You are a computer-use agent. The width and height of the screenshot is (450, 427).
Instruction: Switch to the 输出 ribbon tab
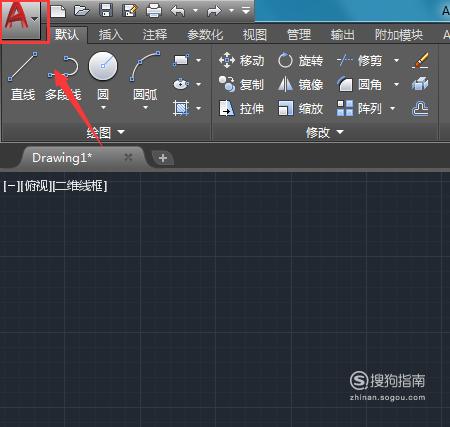[x=343, y=35]
